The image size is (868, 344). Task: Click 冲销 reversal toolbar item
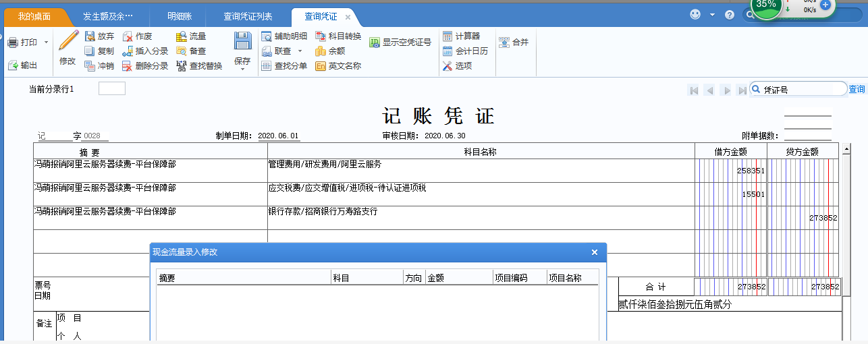[99, 66]
